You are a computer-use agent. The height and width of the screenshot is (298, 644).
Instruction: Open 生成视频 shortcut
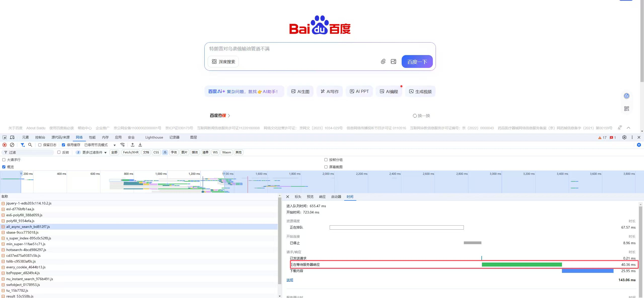(420, 92)
